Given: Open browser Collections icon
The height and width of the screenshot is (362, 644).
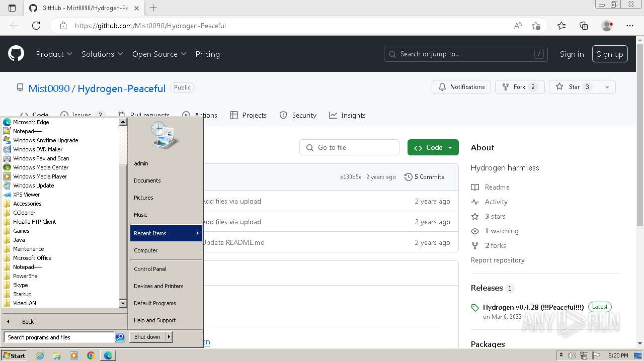Looking at the screenshot, I should (584, 26).
